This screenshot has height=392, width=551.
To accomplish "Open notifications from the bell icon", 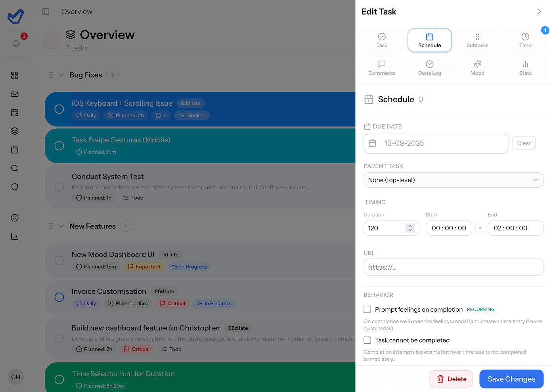I will pyautogui.click(x=16, y=44).
